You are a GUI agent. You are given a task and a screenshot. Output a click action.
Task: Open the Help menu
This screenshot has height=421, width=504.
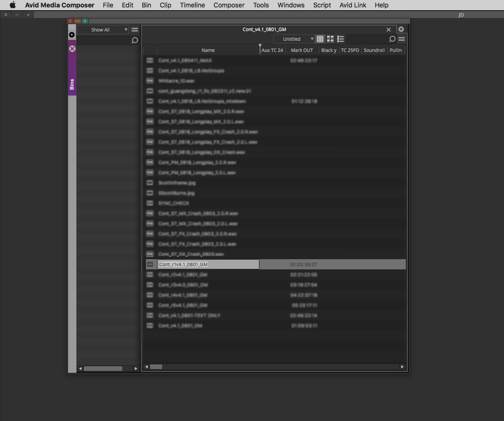click(x=382, y=5)
